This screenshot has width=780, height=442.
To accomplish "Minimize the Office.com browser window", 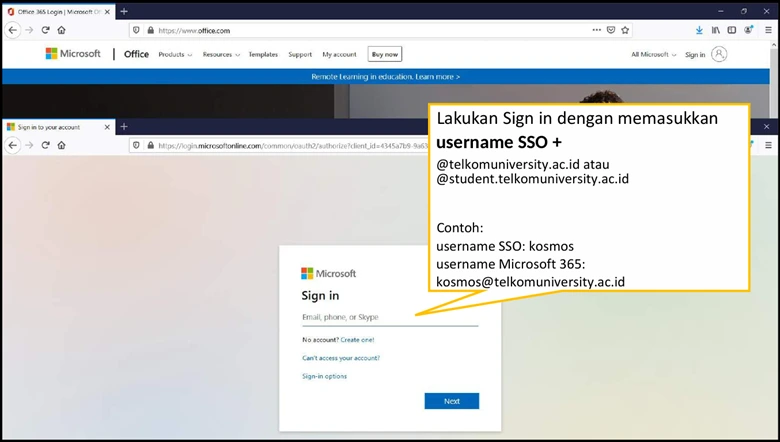I will click(720, 11).
